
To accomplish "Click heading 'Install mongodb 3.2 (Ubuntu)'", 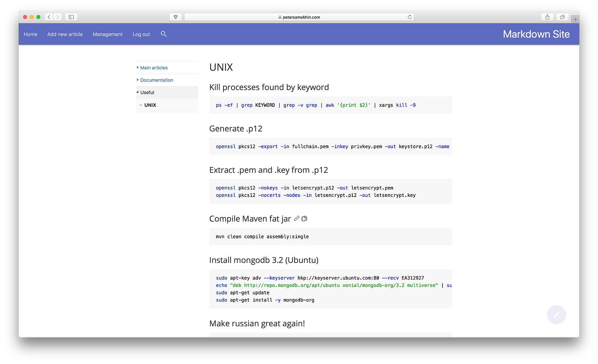I will pyautogui.click(x=264, y=260).
